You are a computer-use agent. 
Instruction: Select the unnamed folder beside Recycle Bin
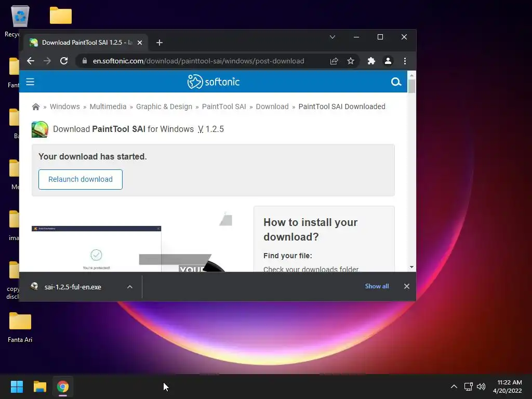pyautogui.click(x=61, y=16)
